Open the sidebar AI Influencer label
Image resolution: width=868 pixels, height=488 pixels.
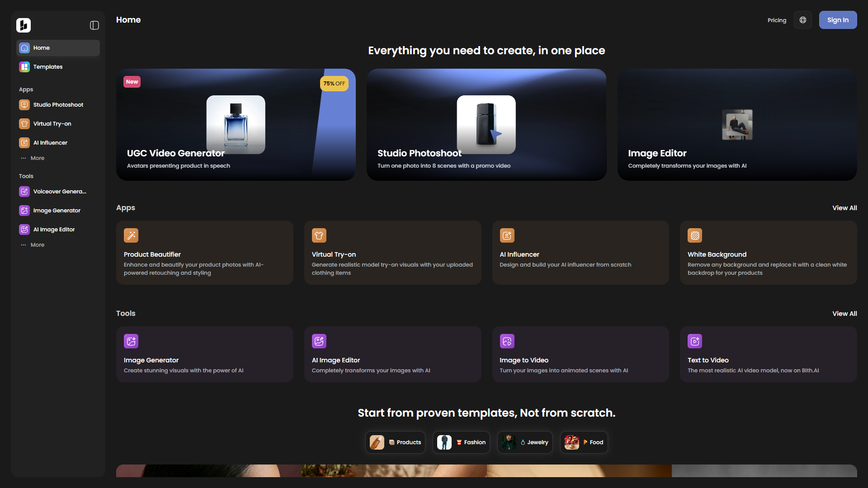tap(50, 143)
